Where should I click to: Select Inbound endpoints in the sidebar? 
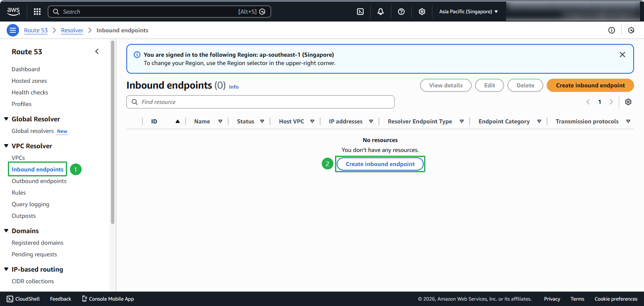38,169
